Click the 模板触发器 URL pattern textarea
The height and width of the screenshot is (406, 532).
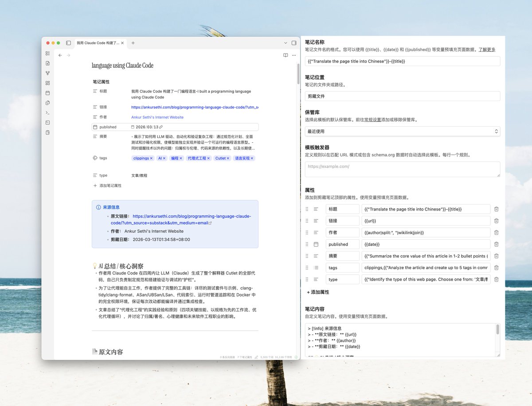click(403, 169)
